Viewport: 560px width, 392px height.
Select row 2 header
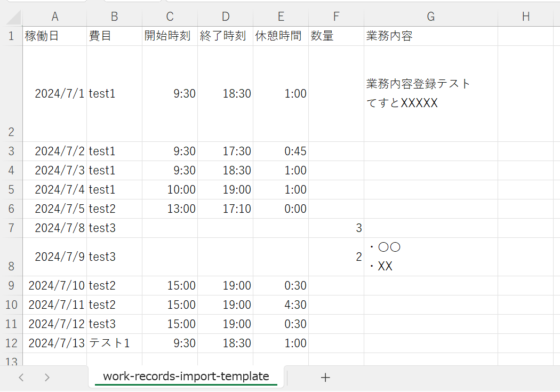coord(11,93)
